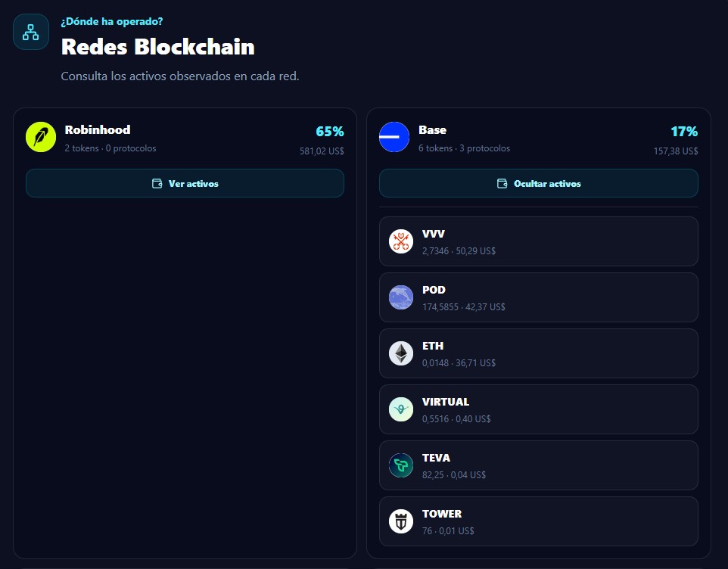Viewport: 728px width, 569px height.
Task: Click the 65% share value
Action: pos(330,132)
